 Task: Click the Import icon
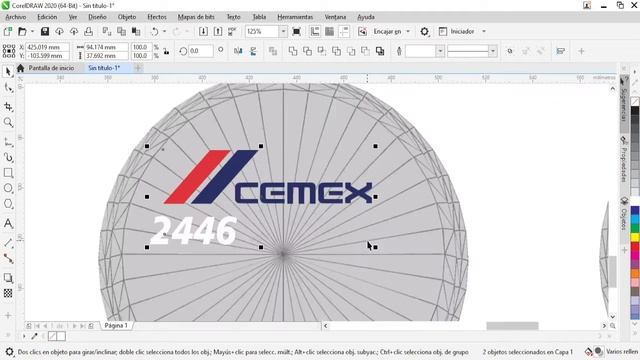pyautogui.click(x=203, y=31)
